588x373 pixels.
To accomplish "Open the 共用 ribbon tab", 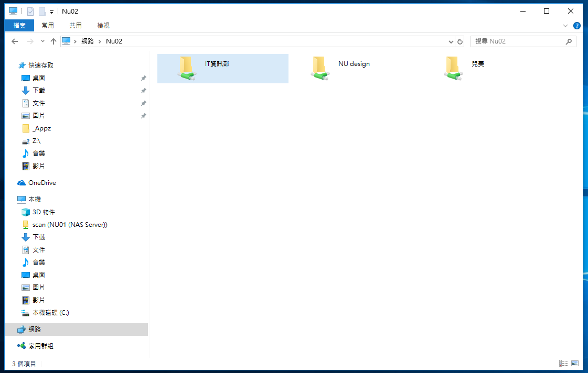I will pos(76,26).
